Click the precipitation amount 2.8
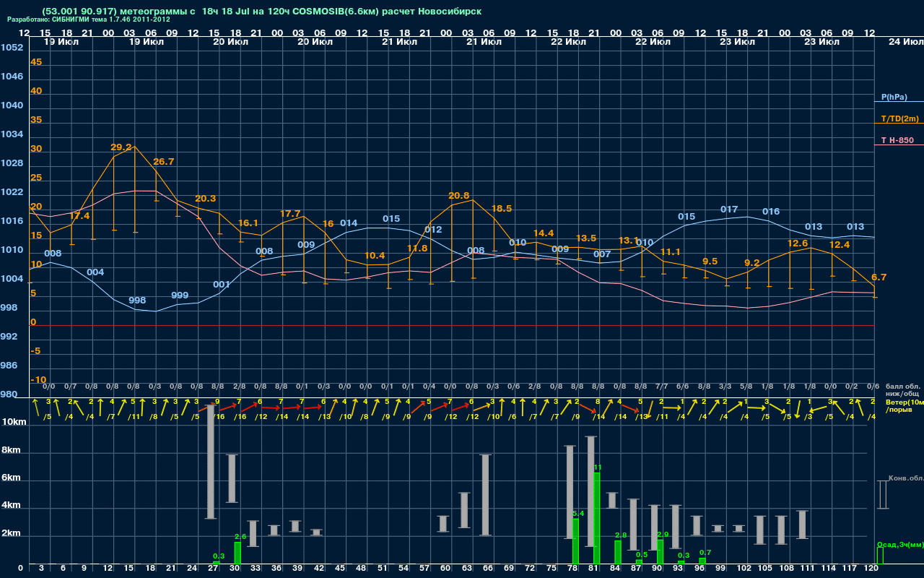 point(621,535)
